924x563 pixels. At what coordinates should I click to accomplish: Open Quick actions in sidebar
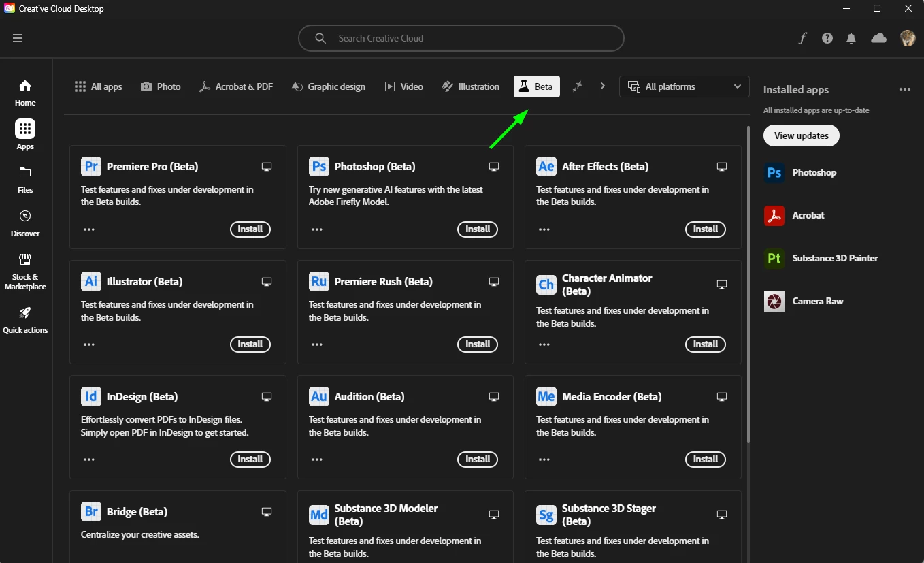coord(25,320)
